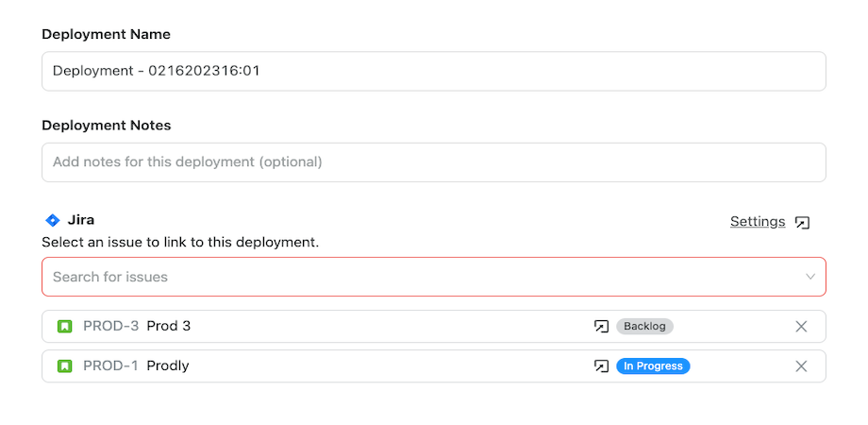Click the 'Prodly' issue title

pos(168,366)
